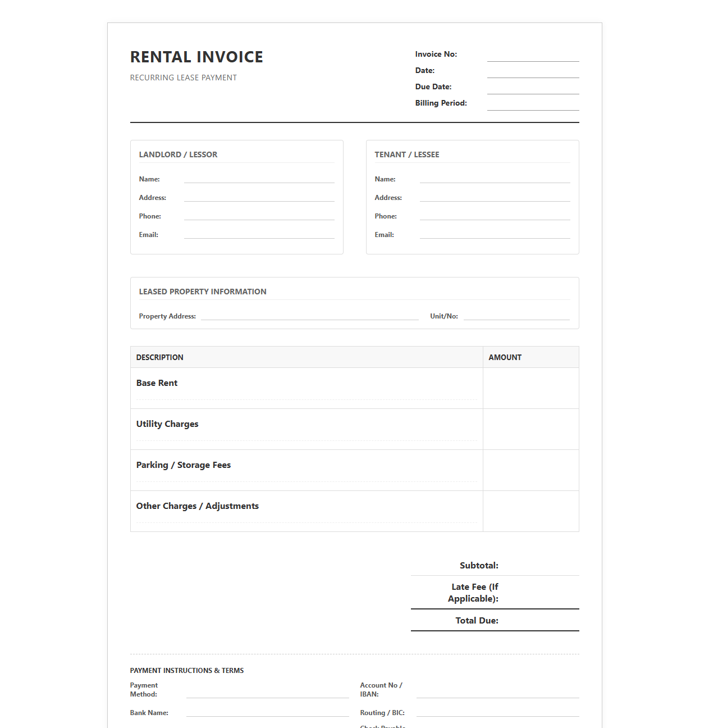Click the Tenant Email field
Image resolution: width=709 pixels, height=728 pixels.
click(x=495, y=234)
